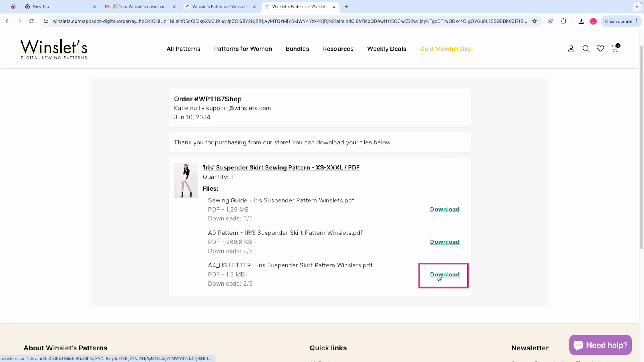Open Gold Membership page

(x=446, y=49)
